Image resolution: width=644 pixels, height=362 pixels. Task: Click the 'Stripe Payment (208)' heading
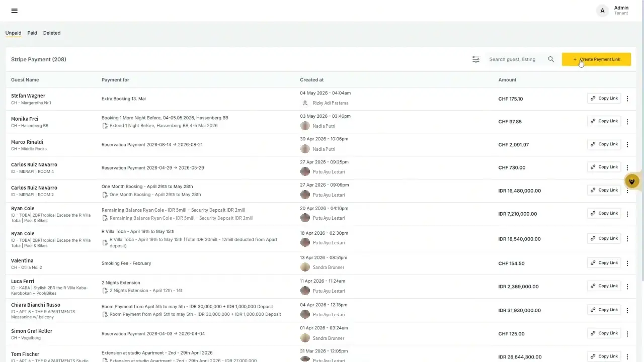[x=39, y=59]
